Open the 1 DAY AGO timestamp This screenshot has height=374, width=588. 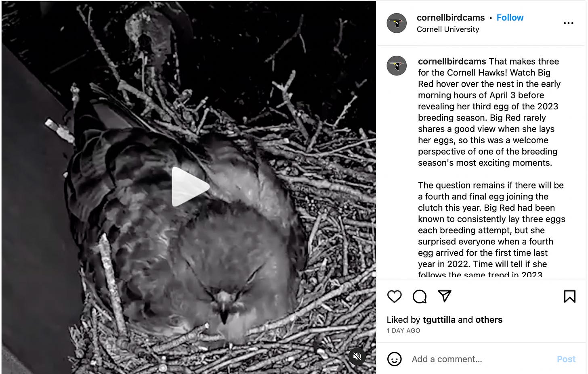click(403, 330)
